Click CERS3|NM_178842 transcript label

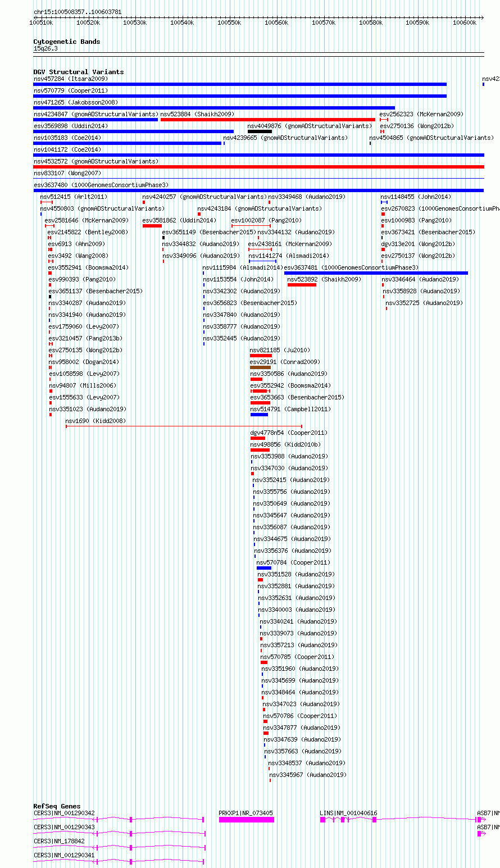[59, 841]
